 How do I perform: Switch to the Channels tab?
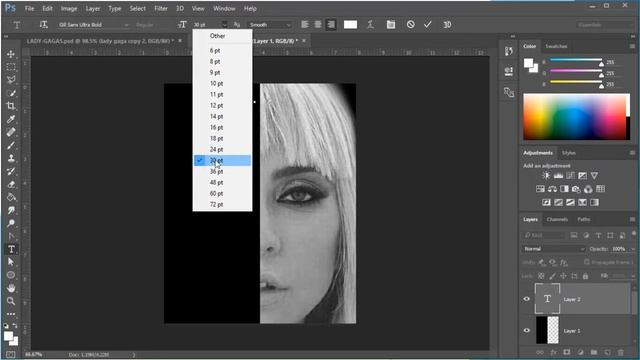[x=557, y=219]
